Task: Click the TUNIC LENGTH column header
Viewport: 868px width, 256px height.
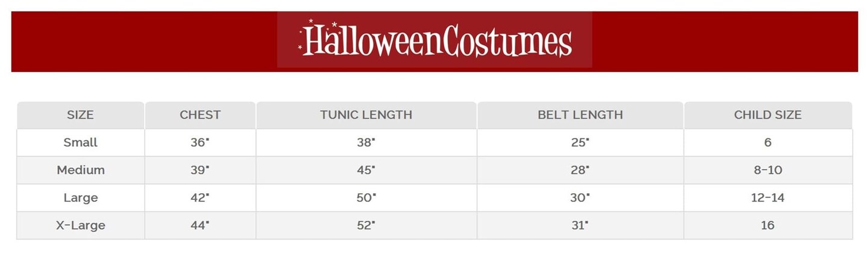Action: point(366,115)
